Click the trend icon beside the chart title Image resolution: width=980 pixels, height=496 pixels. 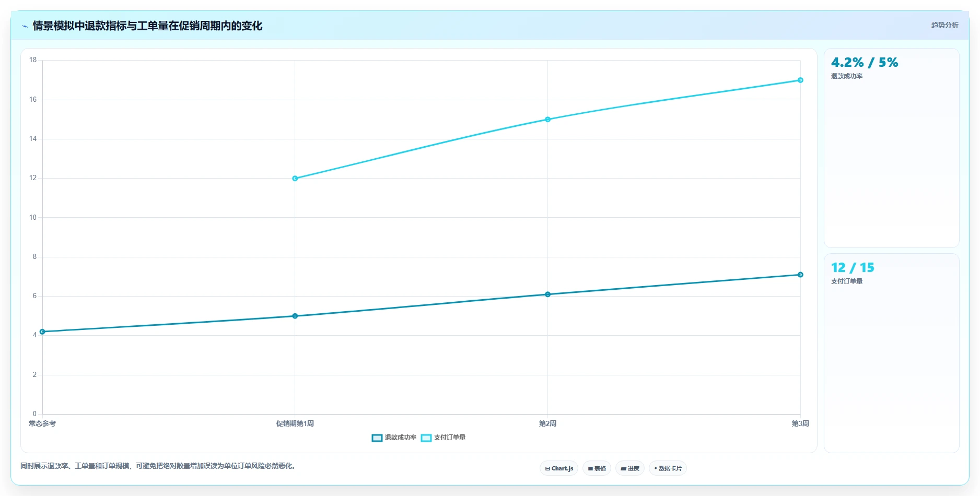pyautogui.click(x=25, y=26)
